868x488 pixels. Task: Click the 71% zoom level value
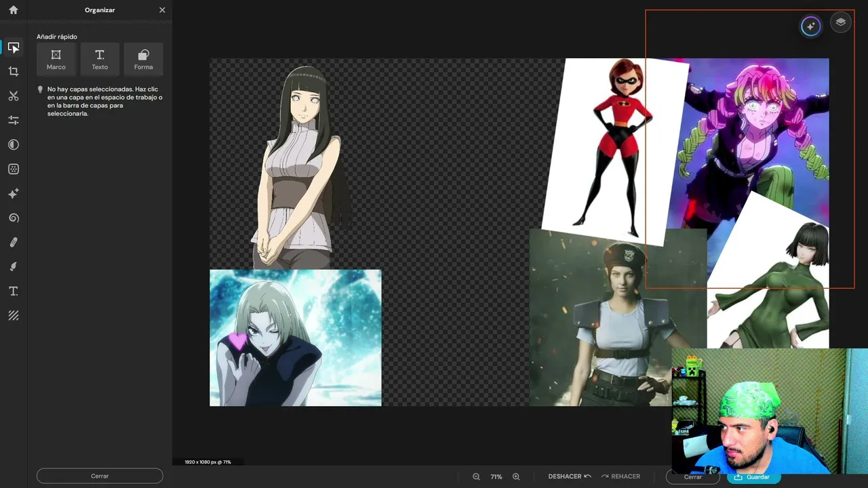tap(496, 476)
